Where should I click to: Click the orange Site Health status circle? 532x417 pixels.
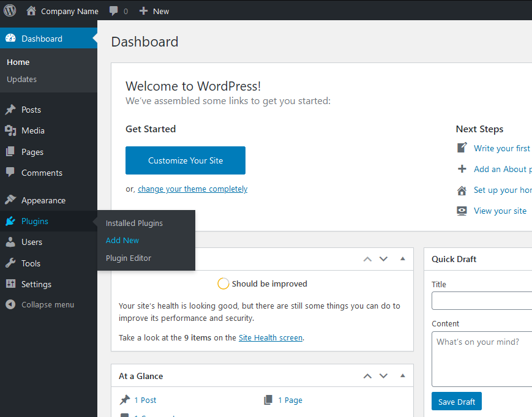(x=223, y=284)
